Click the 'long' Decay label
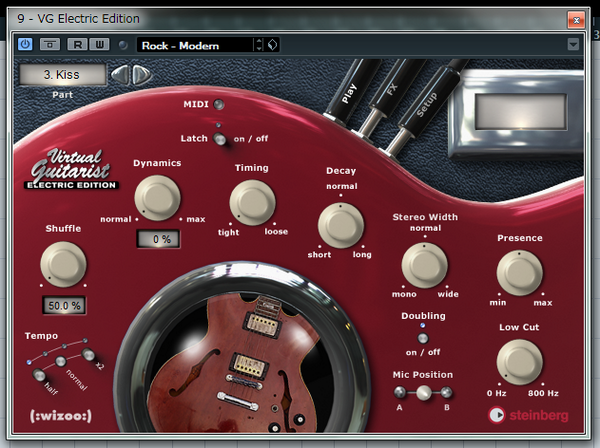Viewport: 600px width, 448px height. 362,255
